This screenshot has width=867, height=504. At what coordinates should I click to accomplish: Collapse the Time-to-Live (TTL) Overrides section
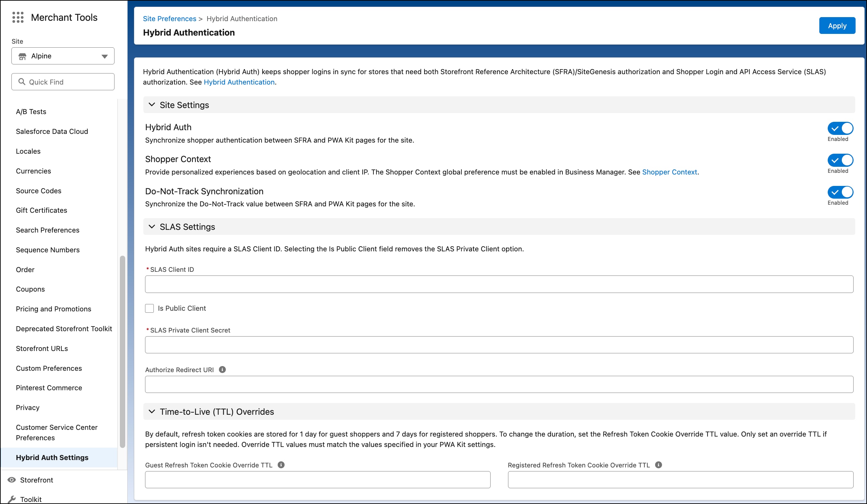(151, 411)
